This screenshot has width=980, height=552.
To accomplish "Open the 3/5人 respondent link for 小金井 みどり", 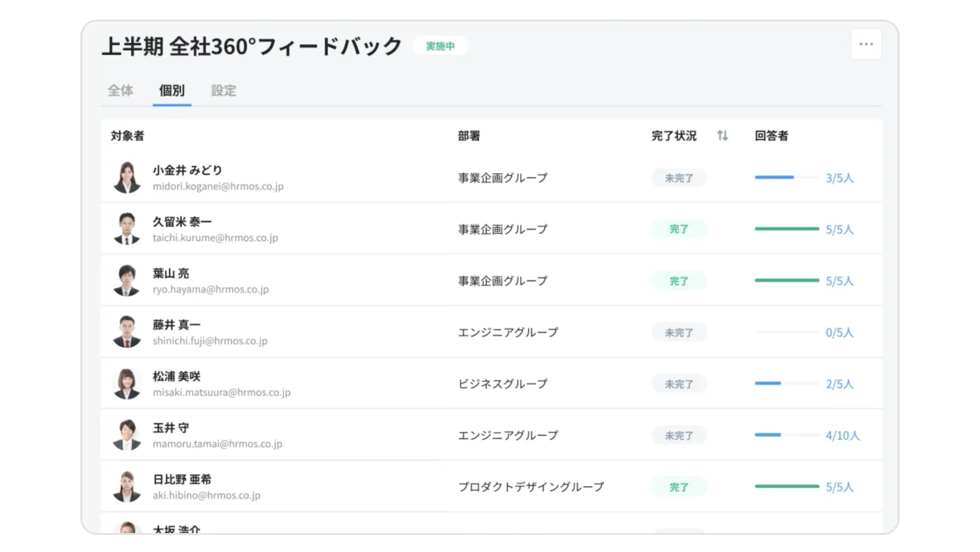I will tap(840, 177).
